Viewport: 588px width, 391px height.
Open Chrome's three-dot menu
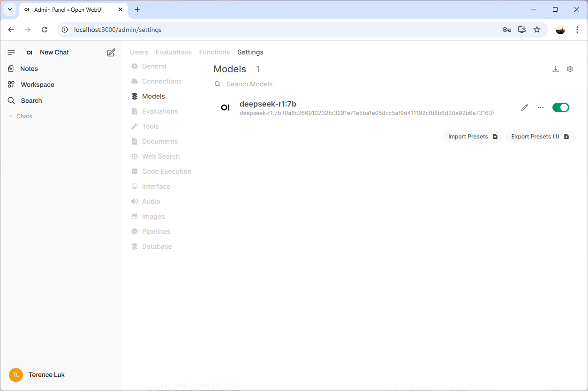pos(577,30)
